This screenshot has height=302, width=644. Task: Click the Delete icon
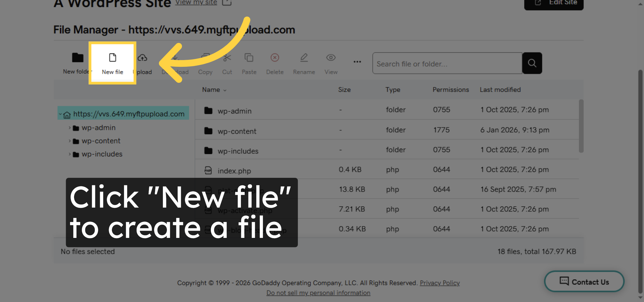[x=275, y=57]
